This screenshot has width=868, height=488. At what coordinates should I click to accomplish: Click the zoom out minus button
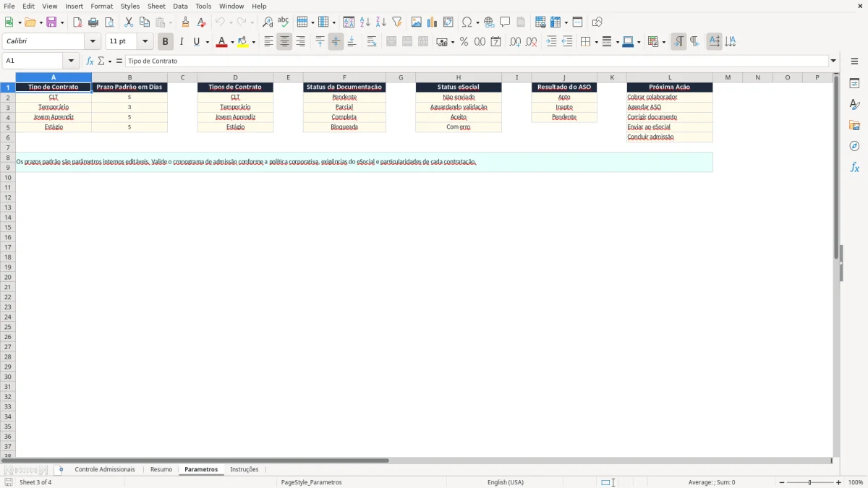tap(782, 482)
